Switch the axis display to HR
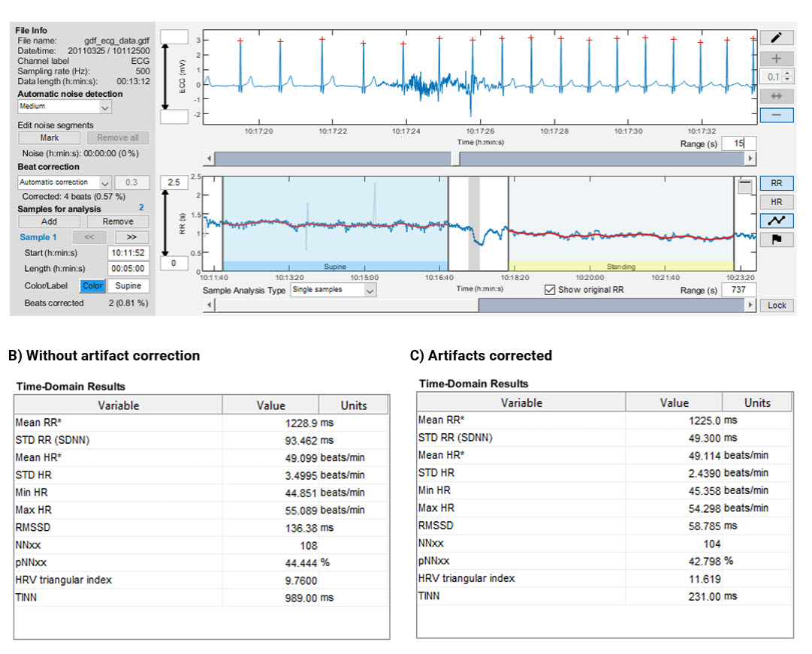The image size is (812, 654). point(777,201)
